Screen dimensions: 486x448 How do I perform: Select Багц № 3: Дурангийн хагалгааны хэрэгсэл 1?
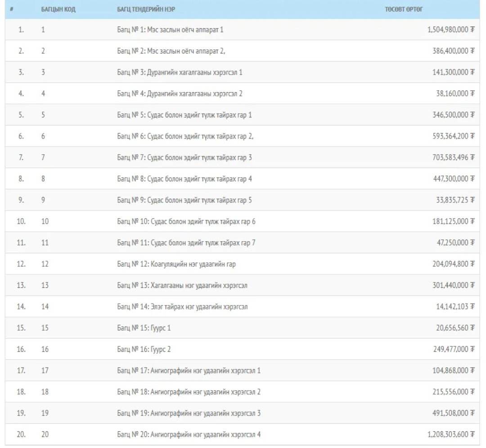180,72
